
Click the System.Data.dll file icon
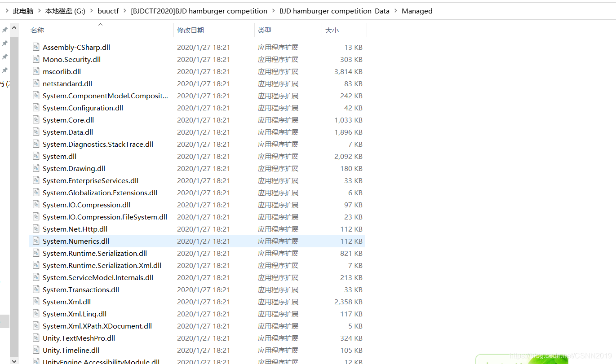pos(36,132)
